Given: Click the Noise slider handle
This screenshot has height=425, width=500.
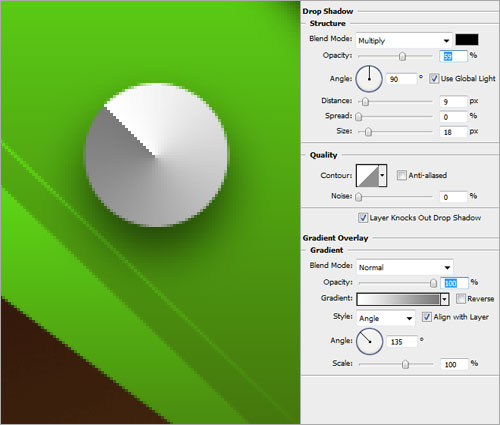Looking at the screenshot, I should pyautogui.click(x=359, y=197).
